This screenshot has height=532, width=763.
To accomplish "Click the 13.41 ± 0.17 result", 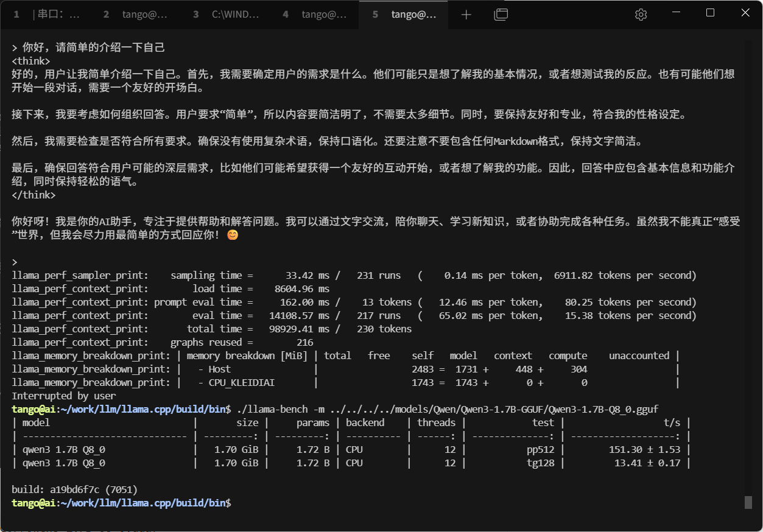I will pyautogui.click(x=647, y=463).
